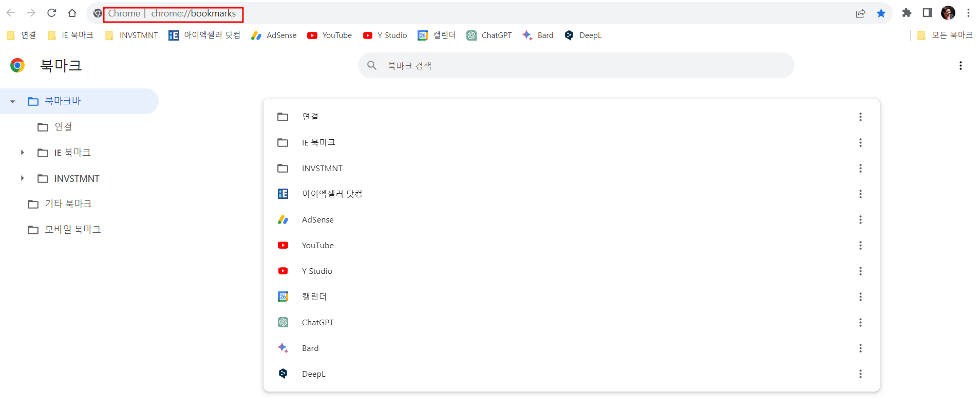
Task: Open more actions for 캘린더 row
Action: click(x=860, y=297)
